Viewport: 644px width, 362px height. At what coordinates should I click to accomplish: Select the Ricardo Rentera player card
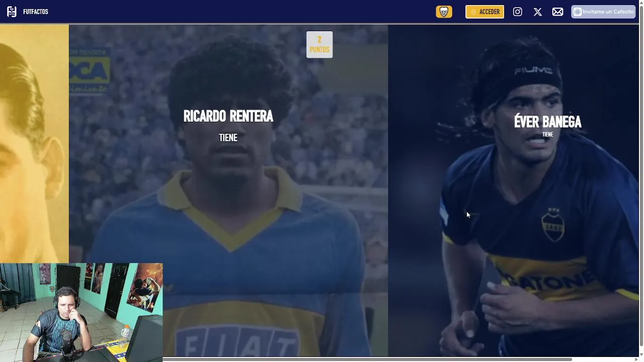pos(228,190)
